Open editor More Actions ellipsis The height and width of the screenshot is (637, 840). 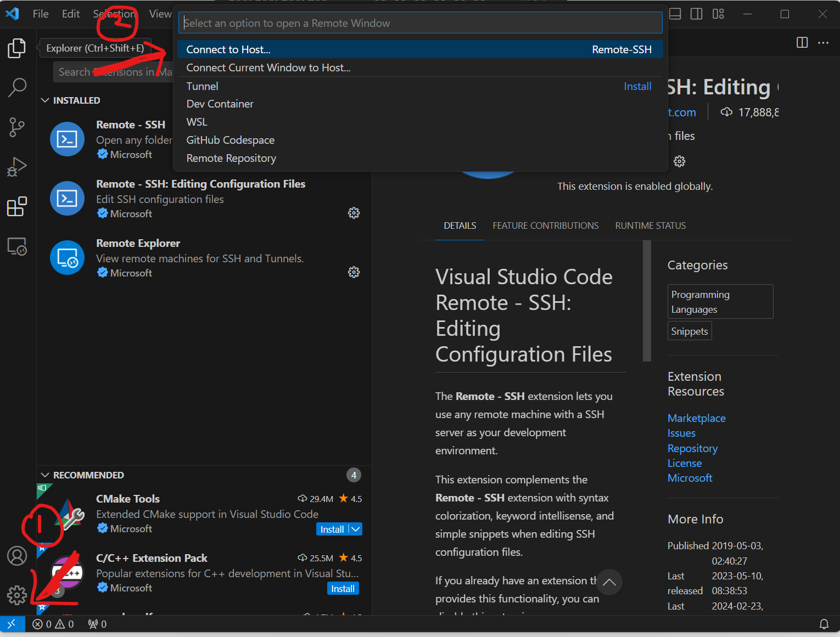pos(824,42)
